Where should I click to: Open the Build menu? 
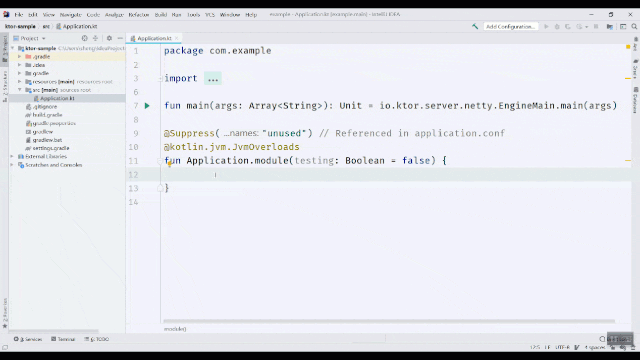coord(161,15)
